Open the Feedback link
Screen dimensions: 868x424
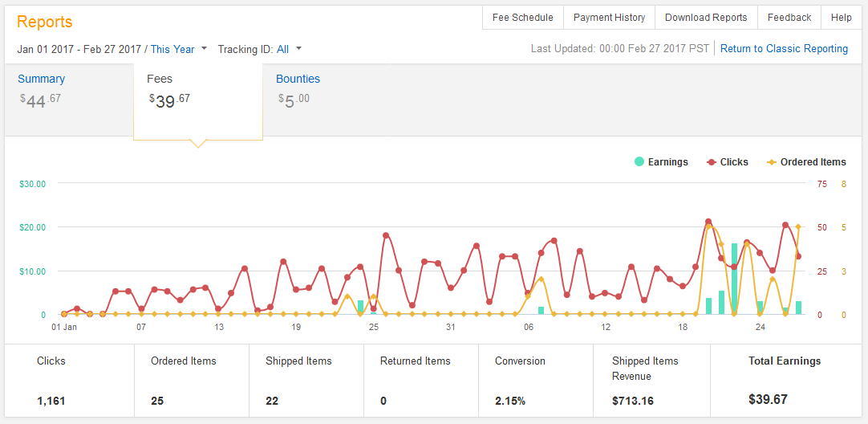click(x=789, y=18)
